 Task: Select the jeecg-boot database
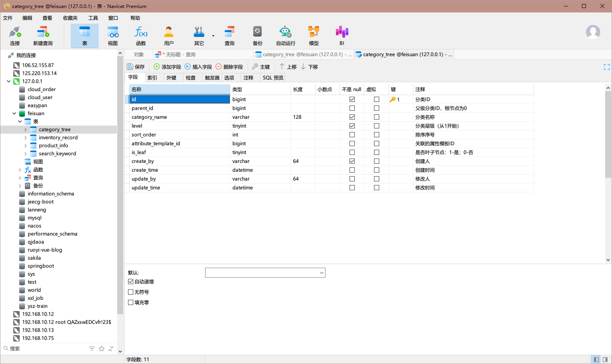coord(41,202)
